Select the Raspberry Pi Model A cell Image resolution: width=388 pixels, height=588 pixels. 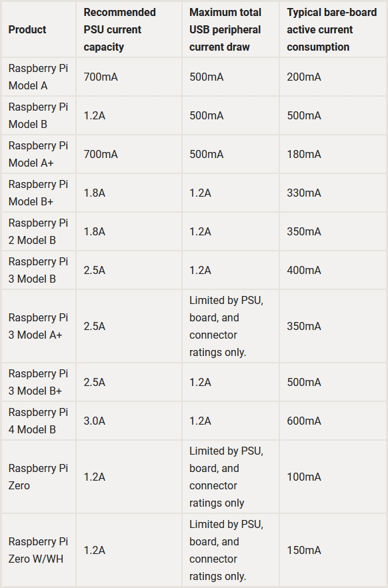point(38,77)
